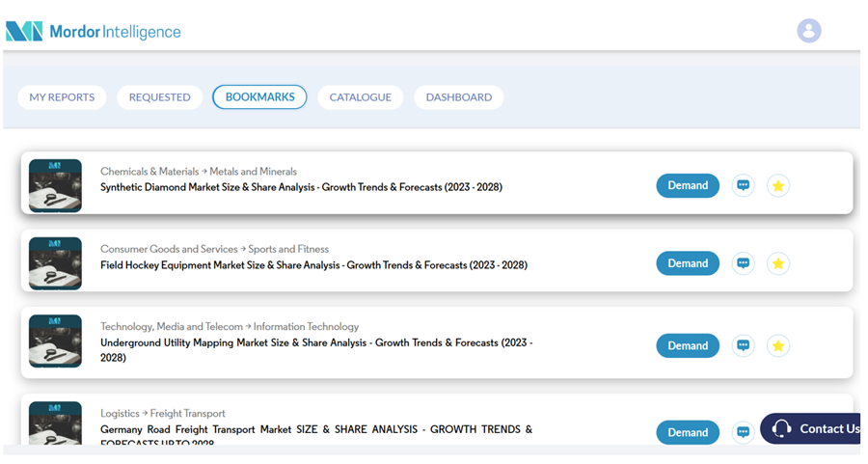Open the Requested tab
The height and width of the screenshot is (464, 868).
point(160,97)
